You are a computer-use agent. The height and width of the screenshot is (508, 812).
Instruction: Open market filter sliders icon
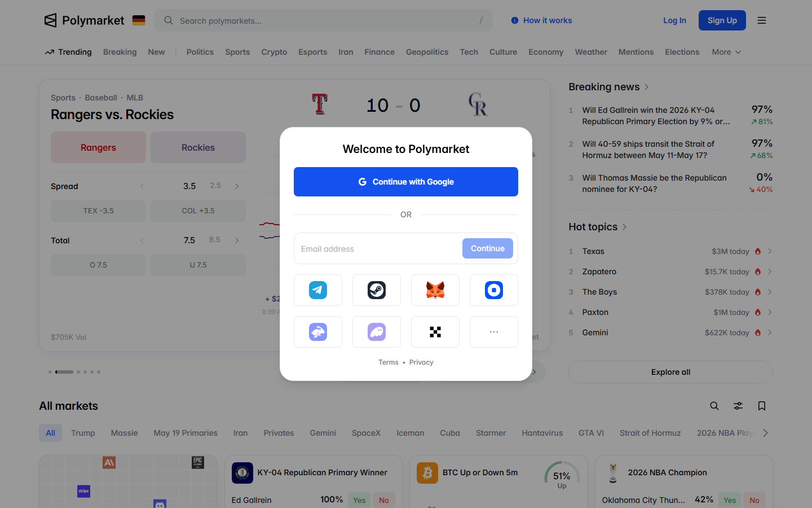[x=738, y=406]
